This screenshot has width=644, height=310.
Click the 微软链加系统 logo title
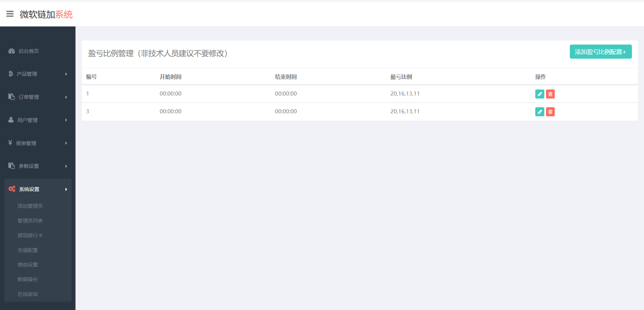[46, 14]
